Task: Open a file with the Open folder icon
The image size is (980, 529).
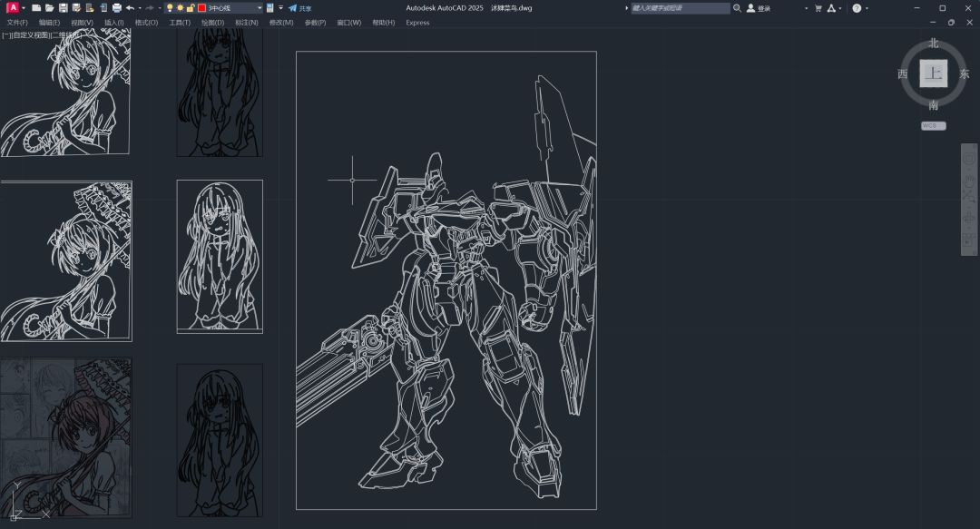Action: [x=49, y=8]
